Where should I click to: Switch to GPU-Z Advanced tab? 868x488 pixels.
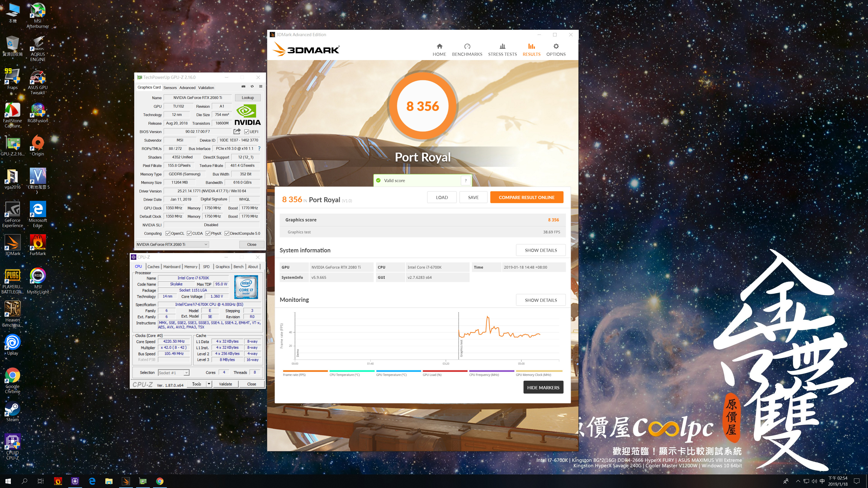(187, 88)
